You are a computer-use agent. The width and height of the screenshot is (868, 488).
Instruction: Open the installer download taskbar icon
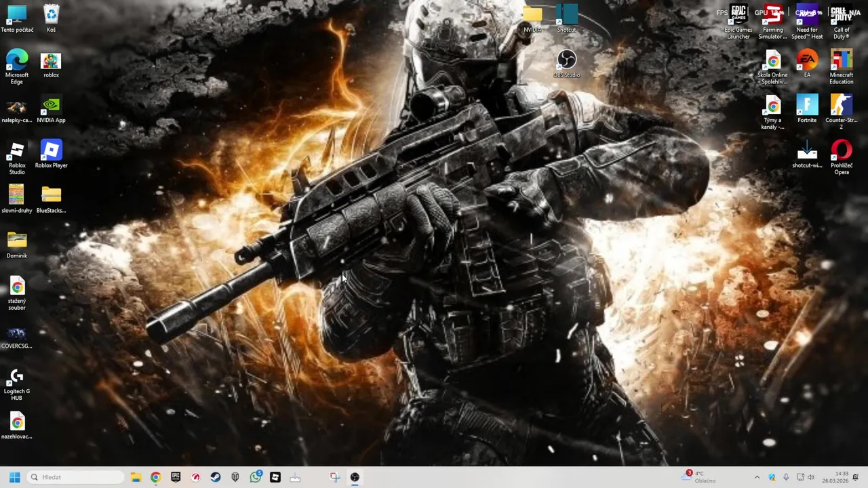click(295, 477)
